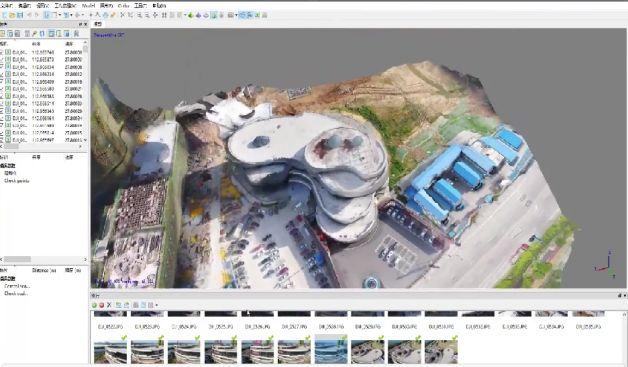Viewport: 628px width, 367px height.
Task: Select the Rectangle selection tool
Action: tap(54, 15)
